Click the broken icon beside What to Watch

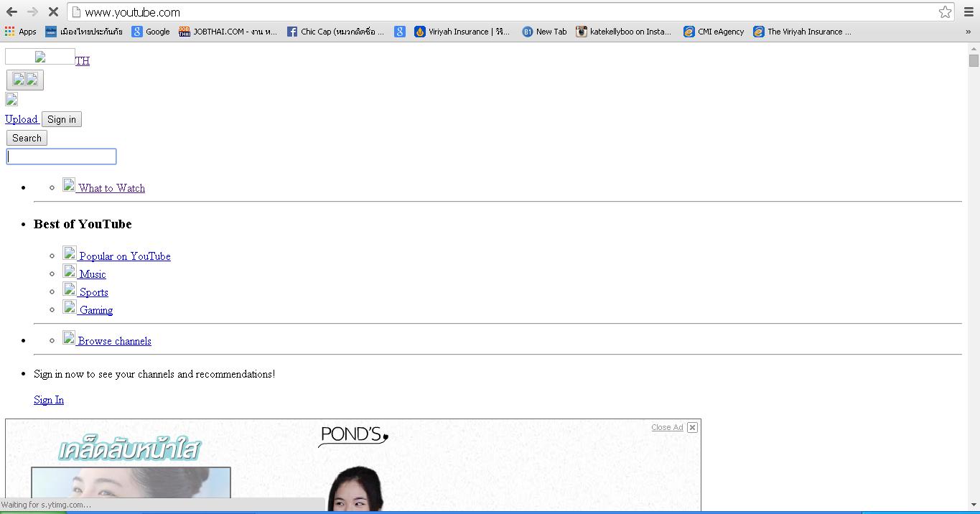point(69,184)
